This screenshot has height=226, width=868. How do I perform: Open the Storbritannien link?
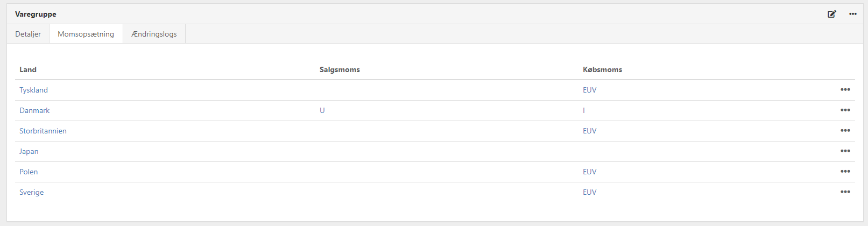[43, 131]
